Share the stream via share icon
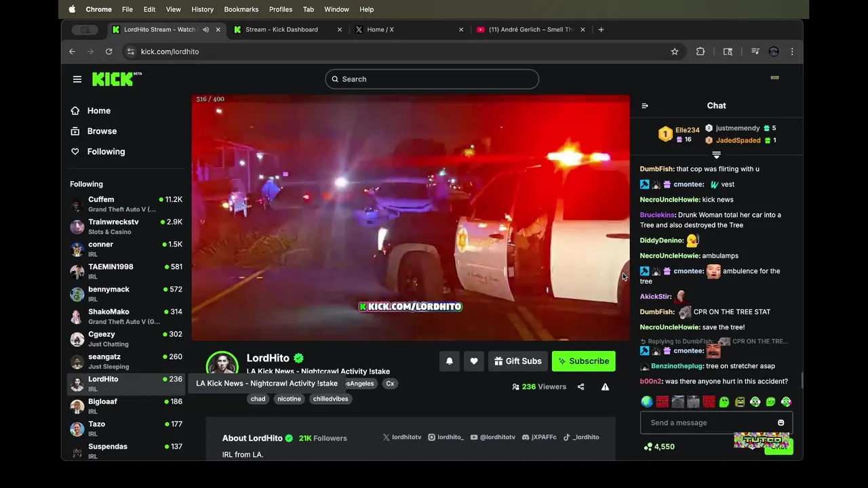The image size is (868, 488). 580,387
